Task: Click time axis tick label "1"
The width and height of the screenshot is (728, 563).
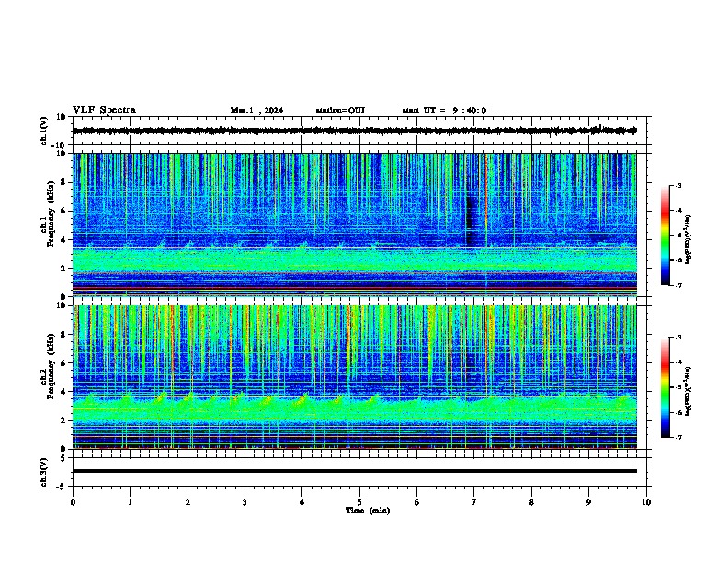Action: (131, 502)
